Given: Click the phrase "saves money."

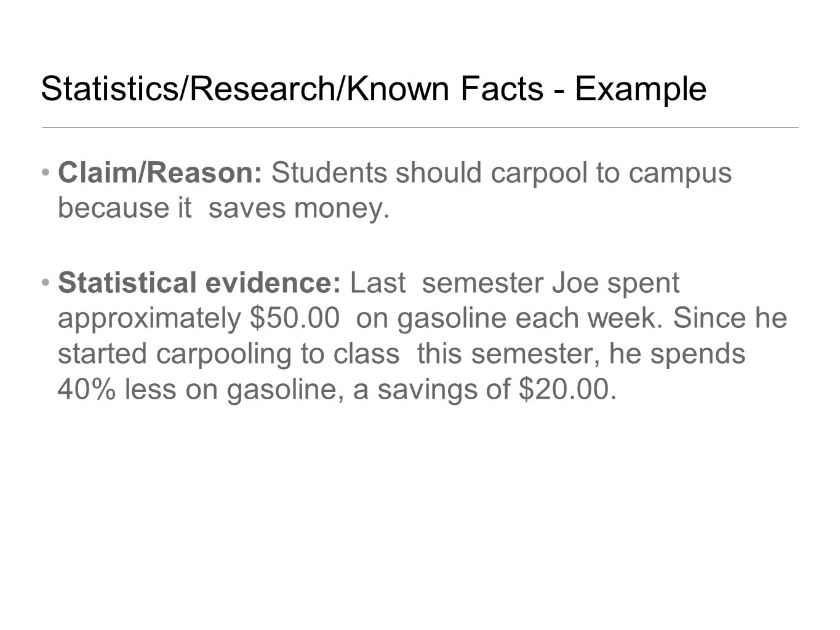Looking at the screenshot, I should tap(300, 209).
